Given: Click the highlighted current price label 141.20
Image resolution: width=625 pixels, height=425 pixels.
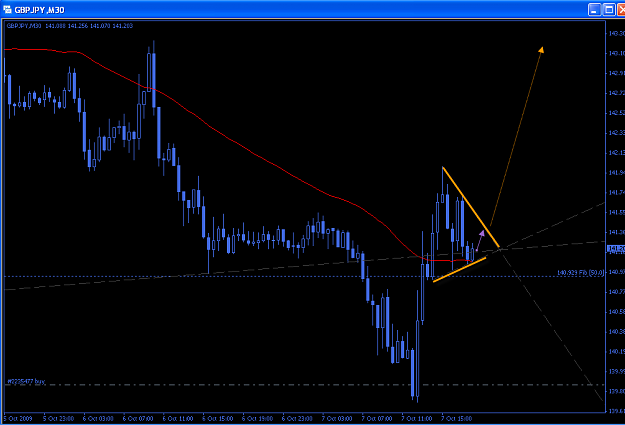Looking at the screenshot, I should click(615, 248).
